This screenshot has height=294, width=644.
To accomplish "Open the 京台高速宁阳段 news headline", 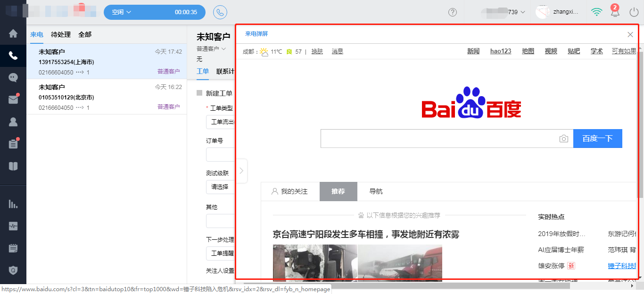I will [366, 234].
